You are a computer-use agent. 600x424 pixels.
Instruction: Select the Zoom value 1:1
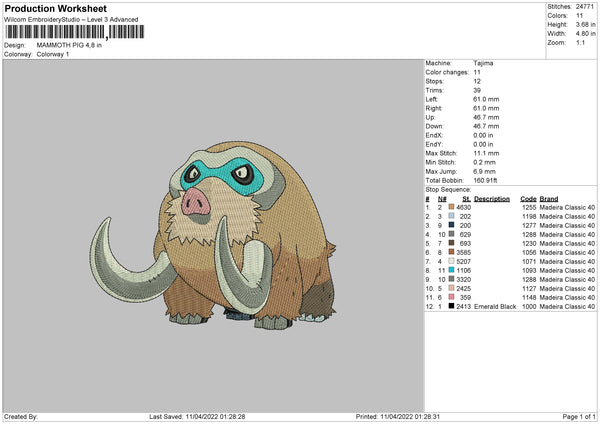[580, 42]
